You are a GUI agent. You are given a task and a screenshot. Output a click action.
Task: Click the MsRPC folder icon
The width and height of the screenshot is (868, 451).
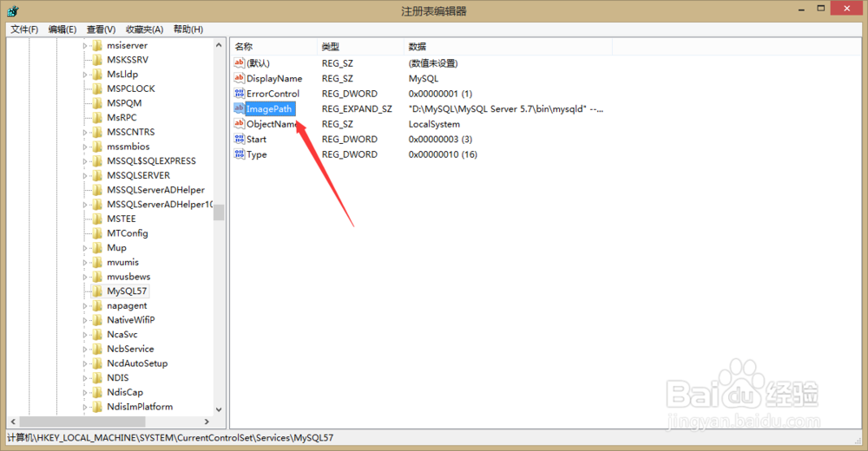click(97, 117)
